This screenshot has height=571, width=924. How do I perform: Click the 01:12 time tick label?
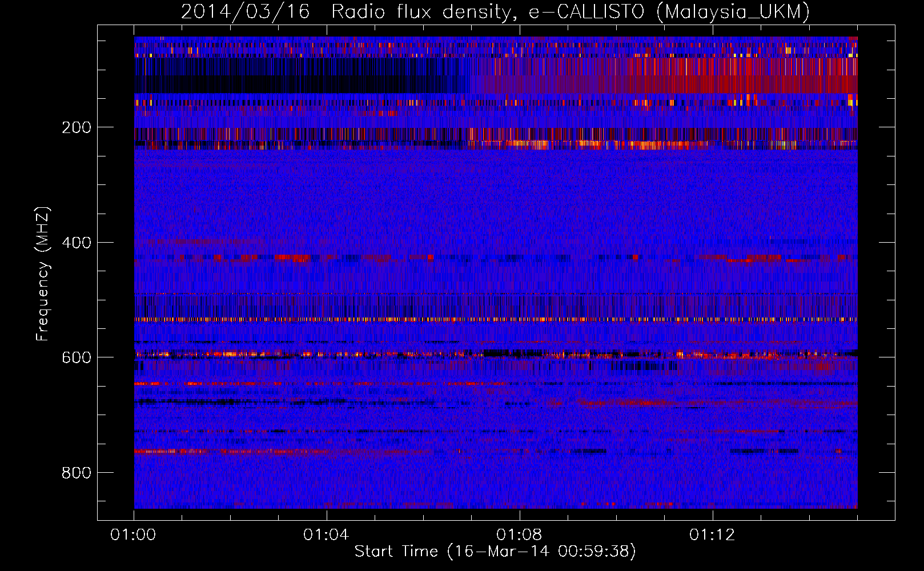pos(712,535)
